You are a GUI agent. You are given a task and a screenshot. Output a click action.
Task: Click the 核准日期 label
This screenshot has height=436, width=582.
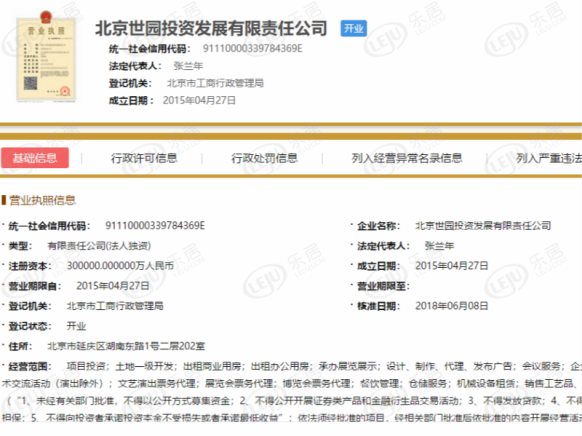[x=379, y=306]
